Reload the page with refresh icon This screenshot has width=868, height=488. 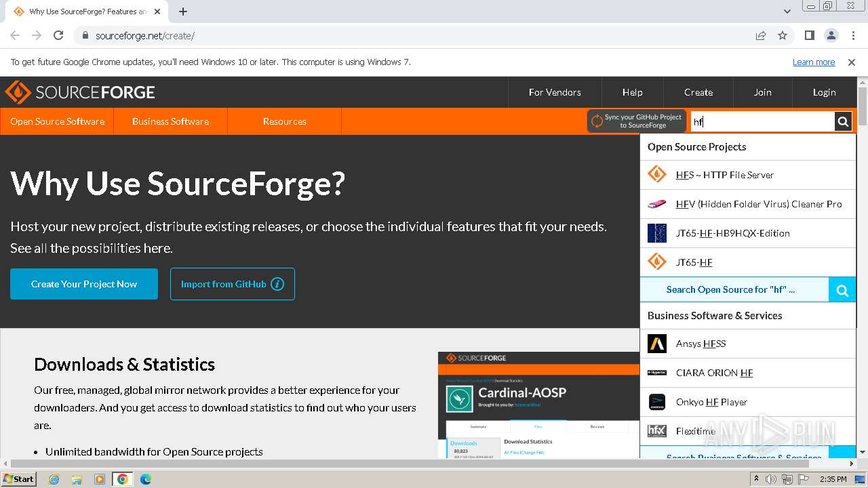tap(58, 36)
